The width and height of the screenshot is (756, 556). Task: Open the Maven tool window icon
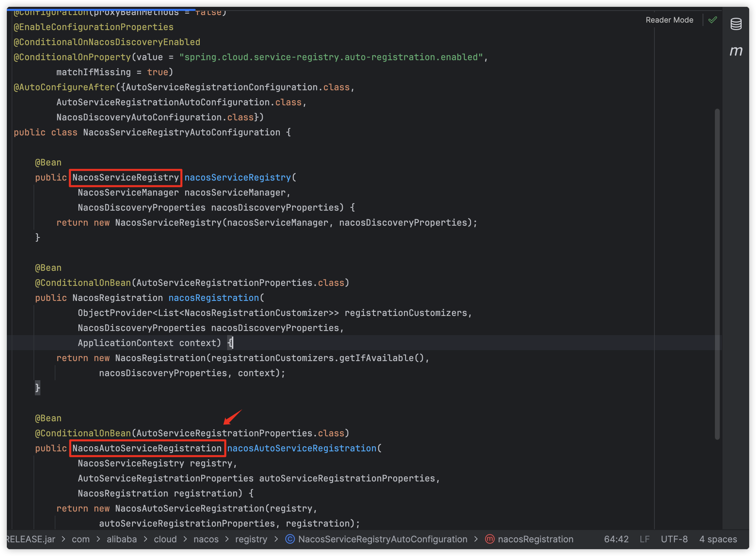[736, 51]
